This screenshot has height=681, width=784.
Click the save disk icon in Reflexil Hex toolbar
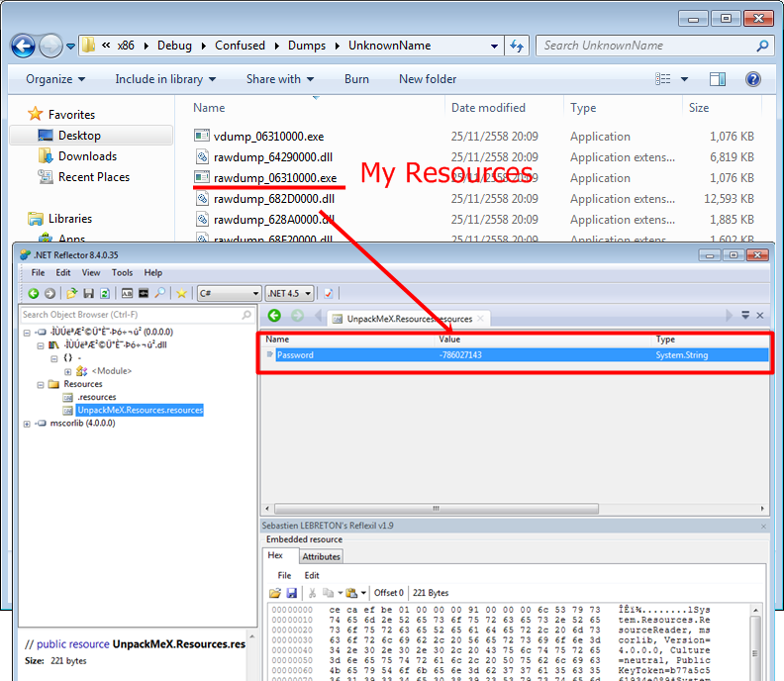(292, 592)
